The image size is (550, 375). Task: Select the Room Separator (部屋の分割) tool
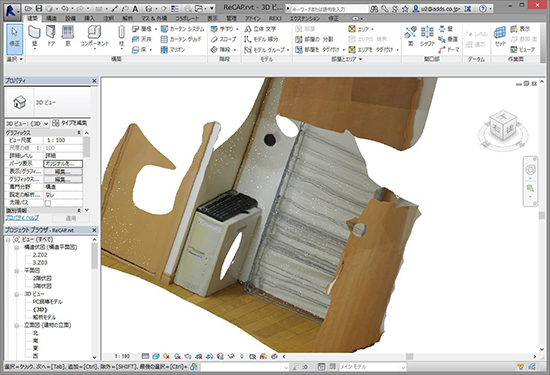click(314, 39)
